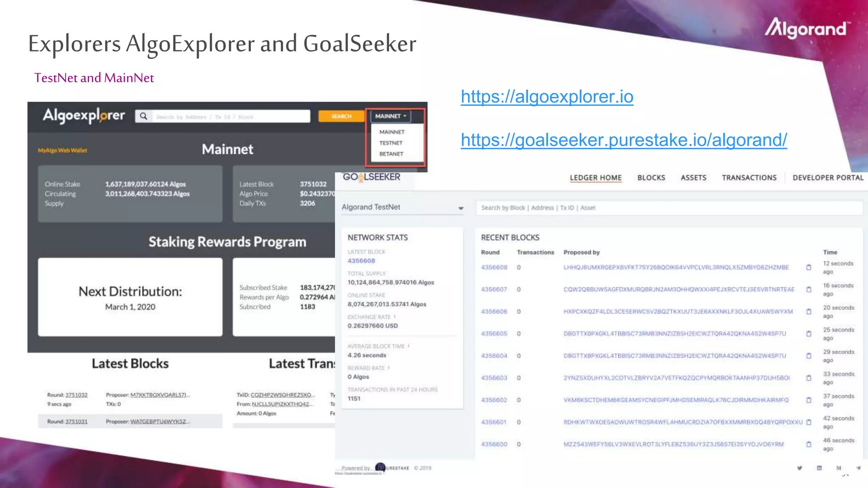Click the PureStake logo in footer
Viewport: 868px width, 488px height.
(x=392, y=468)
